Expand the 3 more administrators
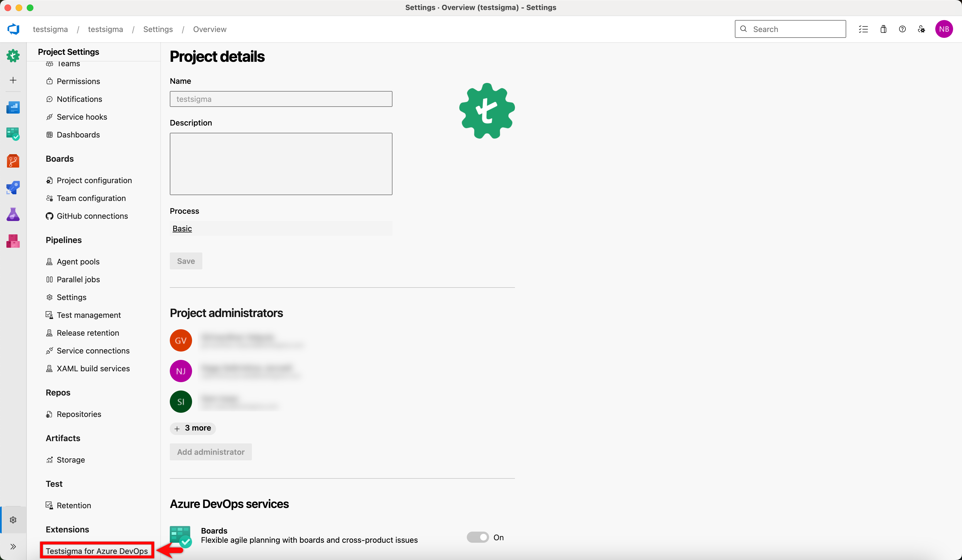 point(193,428)
